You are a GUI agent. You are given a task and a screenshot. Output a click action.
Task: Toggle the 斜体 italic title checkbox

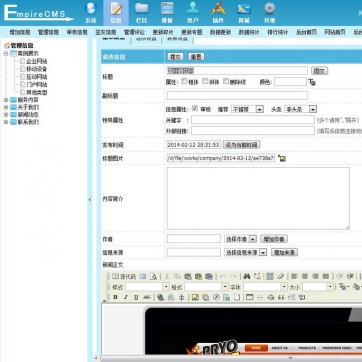(205, 81)
